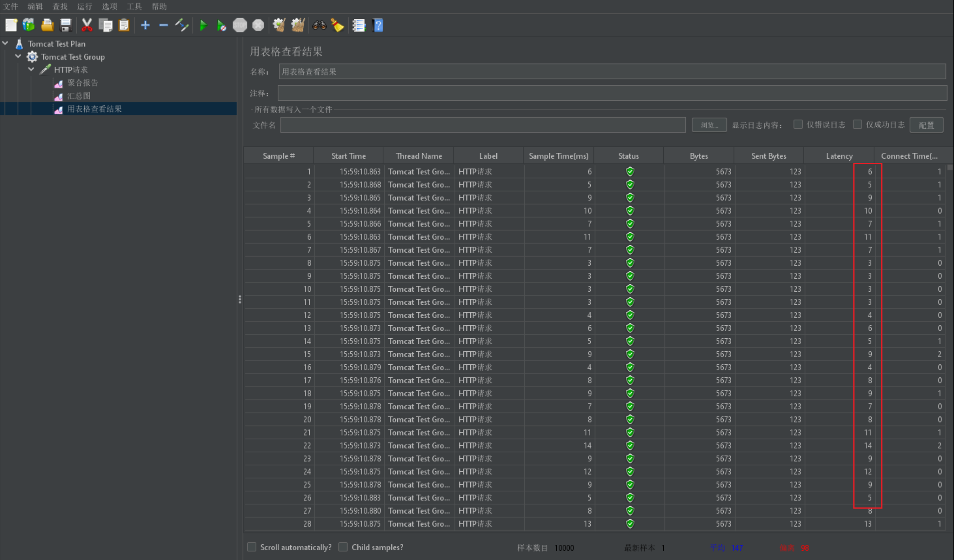Sort by Label column header
The width and height of the screenshot is (954, 560).
488,156
